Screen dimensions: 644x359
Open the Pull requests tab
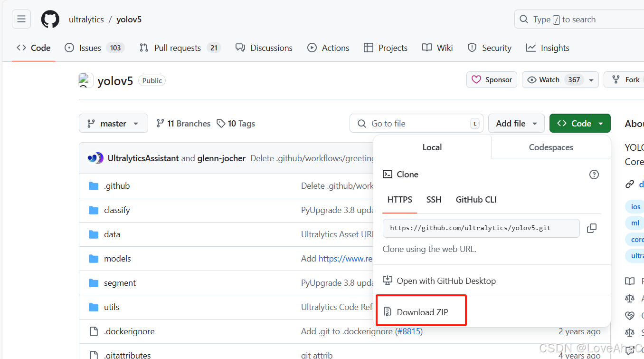180,48
